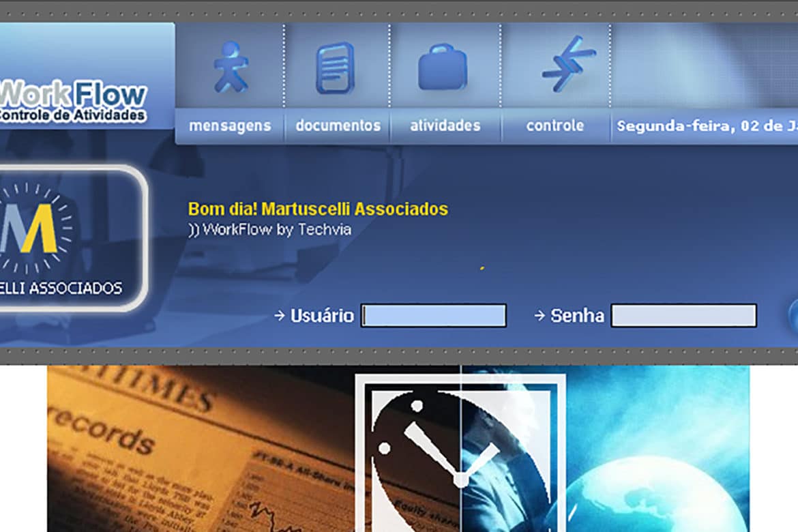Screen dimensions: 798x532
Task: Click the ')) WorkFlow by Techvia' text
Action: (269, 230)
